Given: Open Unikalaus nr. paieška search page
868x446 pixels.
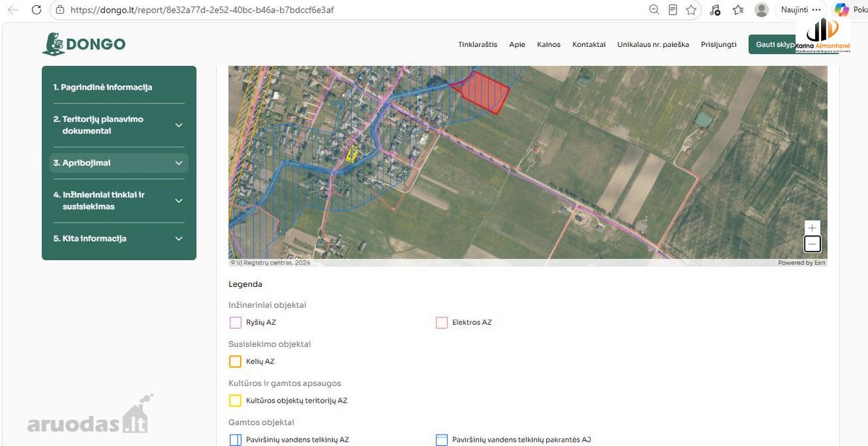Looking at the screenshot, I should (653, 45).
